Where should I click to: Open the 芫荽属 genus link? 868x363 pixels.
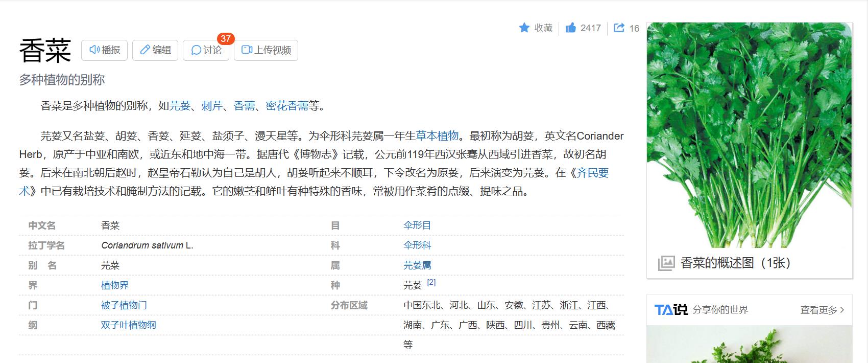pos(417,265)
